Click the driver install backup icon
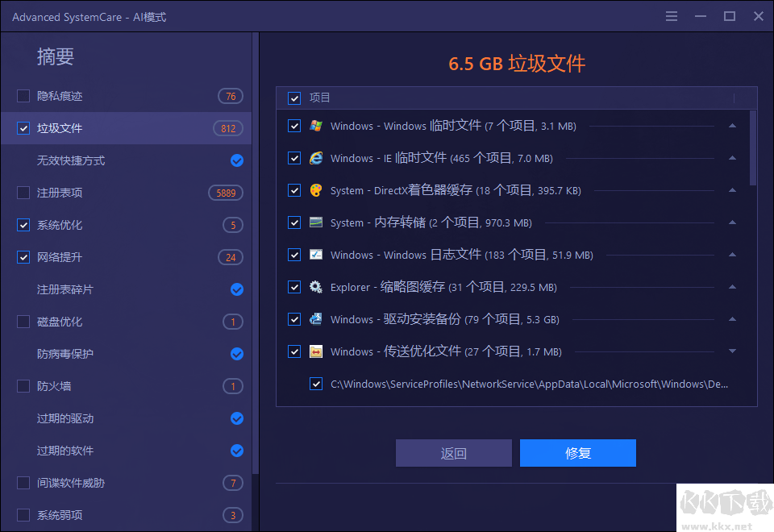 (316, 319)
